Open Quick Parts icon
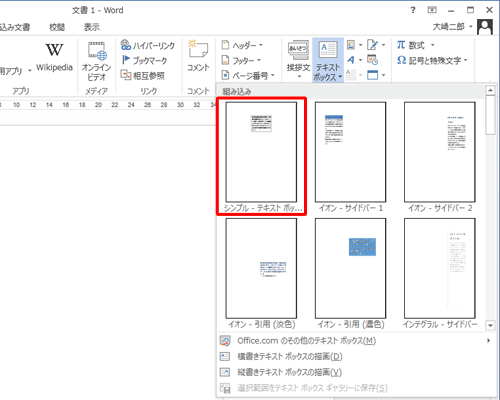The image size is (500, 400). coord(354,45)
